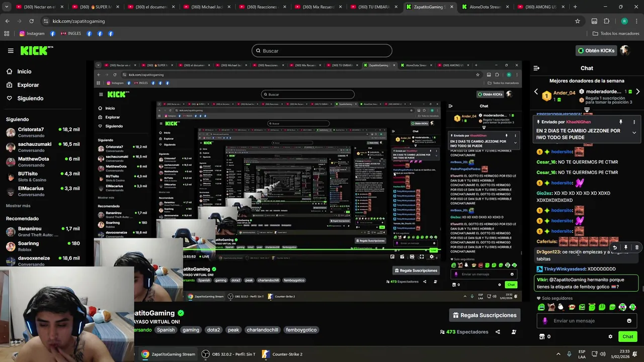Select the femboygotico tag
This screenshot has height=362, width=644.
pyautogui.click(x=301, y=330)
